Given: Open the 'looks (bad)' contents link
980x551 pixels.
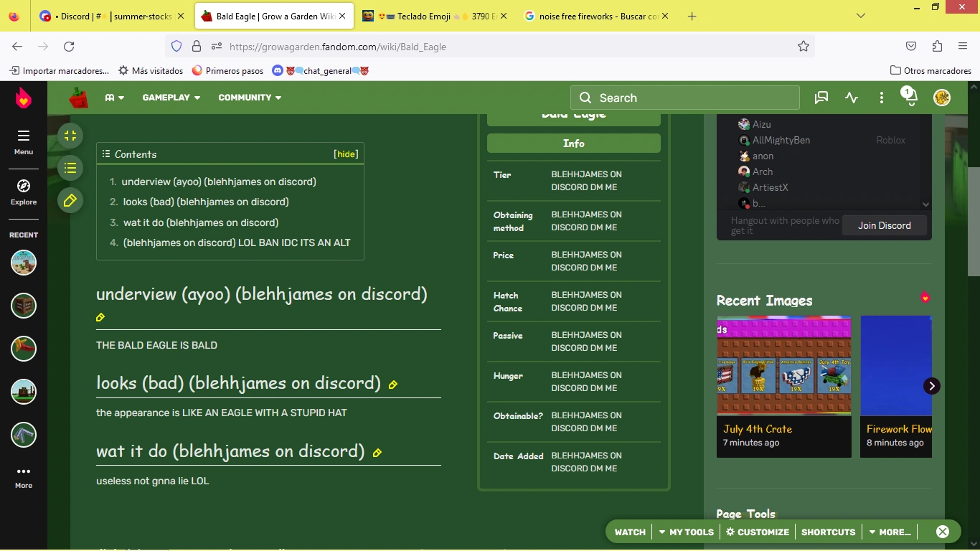Looking at the screenshot, I should click(x=206, y=202).
